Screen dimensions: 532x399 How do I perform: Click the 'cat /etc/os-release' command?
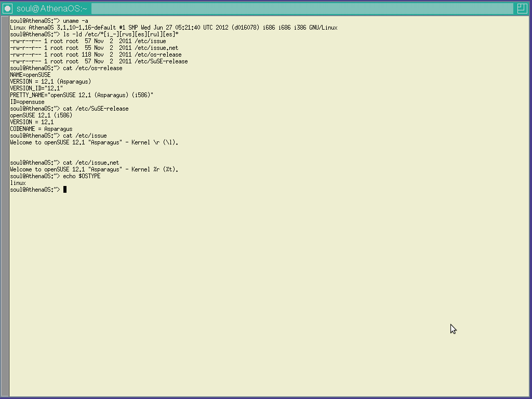[66, 68]
